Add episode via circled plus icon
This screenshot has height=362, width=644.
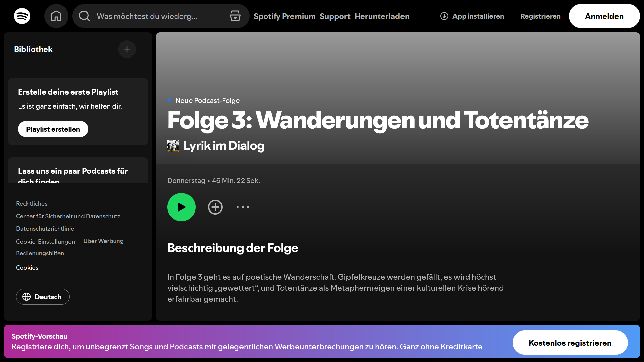(x=215, y=207)
